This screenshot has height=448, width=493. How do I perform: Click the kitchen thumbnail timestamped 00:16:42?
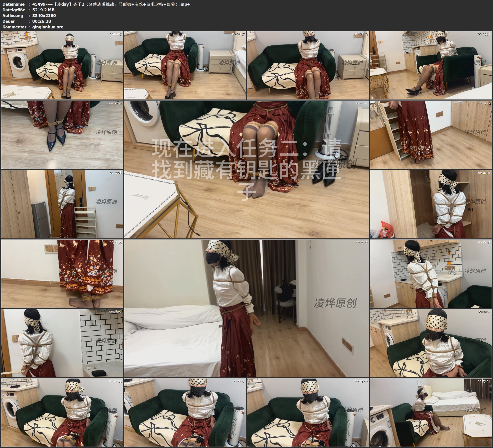point(431,273)
